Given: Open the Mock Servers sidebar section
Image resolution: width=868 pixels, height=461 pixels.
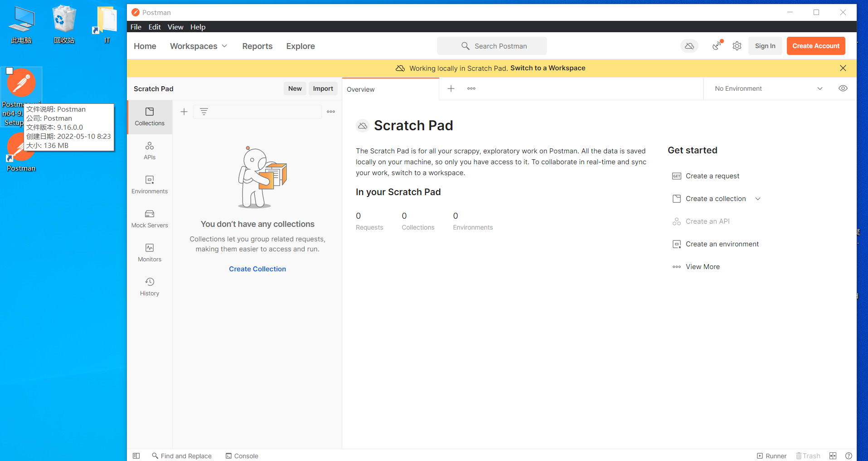Looking at the screenshot, I should [150, 219].
